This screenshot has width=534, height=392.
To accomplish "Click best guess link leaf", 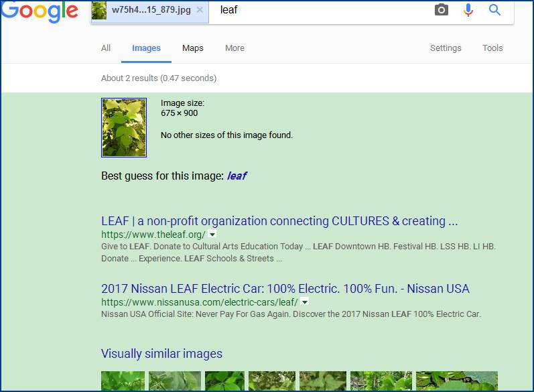I will coord(237,176).
